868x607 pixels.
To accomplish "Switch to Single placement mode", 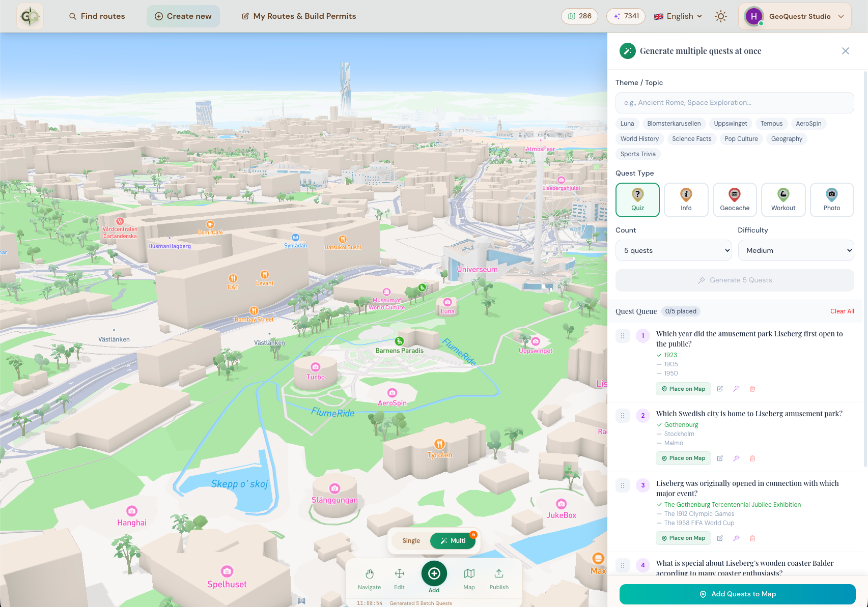I will coord(410,540).
